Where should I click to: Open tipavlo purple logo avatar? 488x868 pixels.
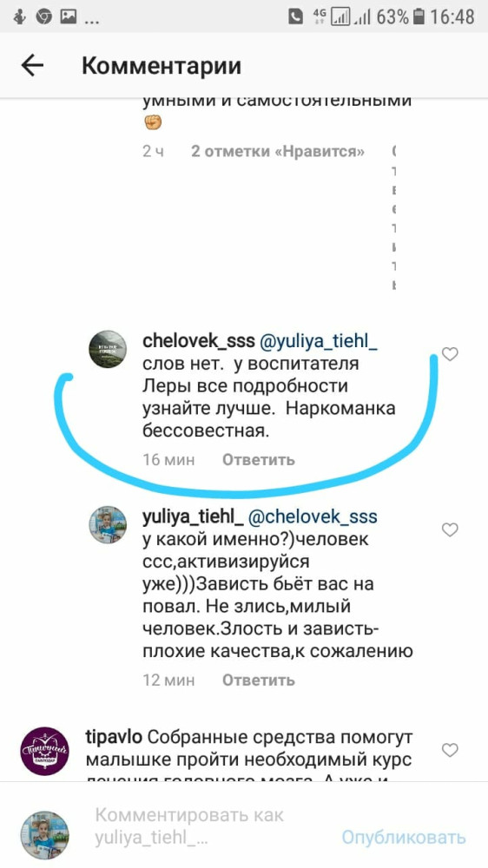(x=45, y=751)
